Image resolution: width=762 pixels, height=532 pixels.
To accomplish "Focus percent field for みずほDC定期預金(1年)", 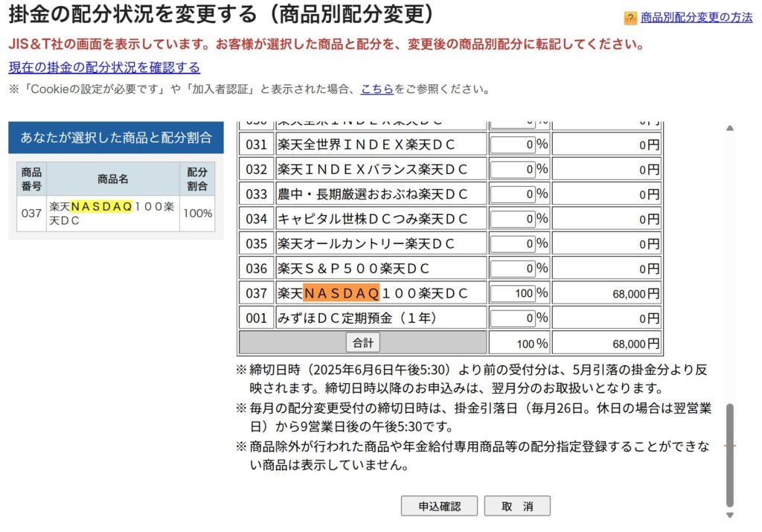I will pyautogui.click(x=513, y=318).
